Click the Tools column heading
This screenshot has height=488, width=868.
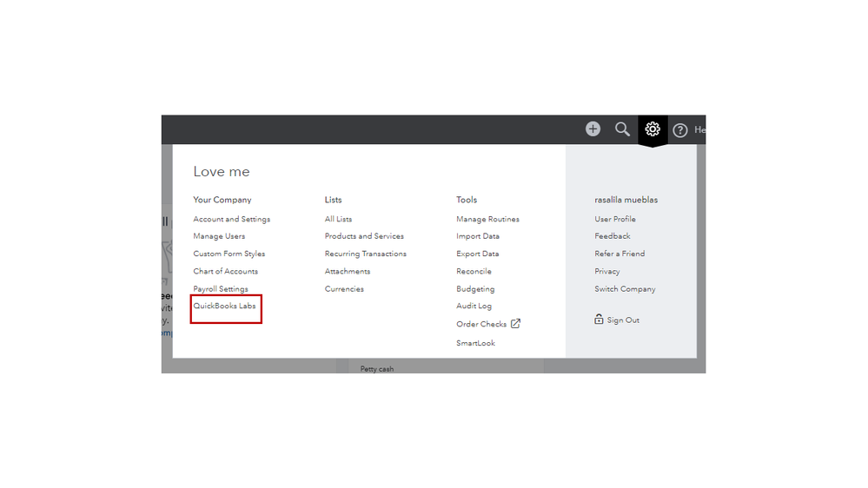(466, 200)
